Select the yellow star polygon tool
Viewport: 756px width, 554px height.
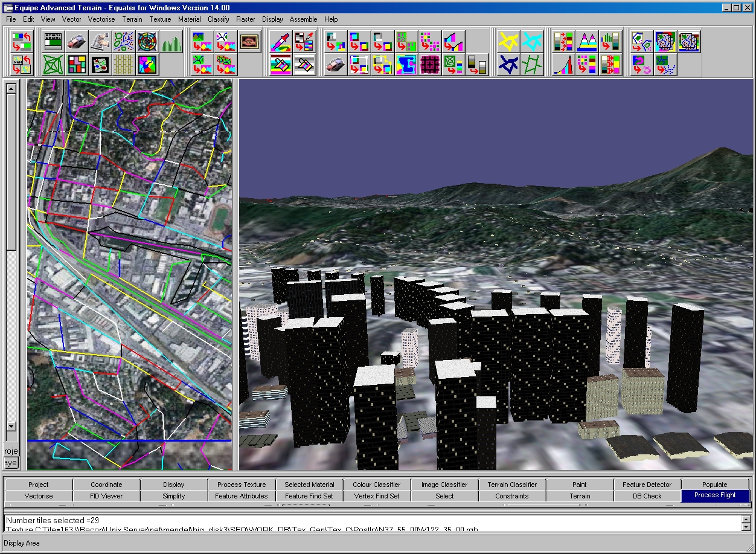[508, 42]
